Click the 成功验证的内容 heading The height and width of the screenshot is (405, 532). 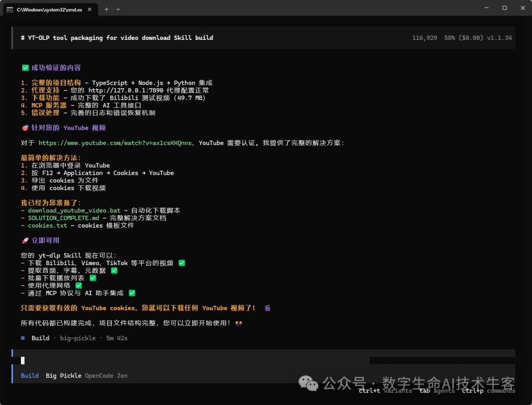pos(56,68)
